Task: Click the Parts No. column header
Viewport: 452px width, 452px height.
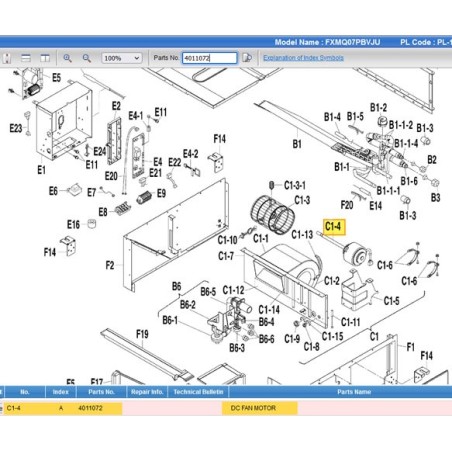Action: click(x=101, y=392)
